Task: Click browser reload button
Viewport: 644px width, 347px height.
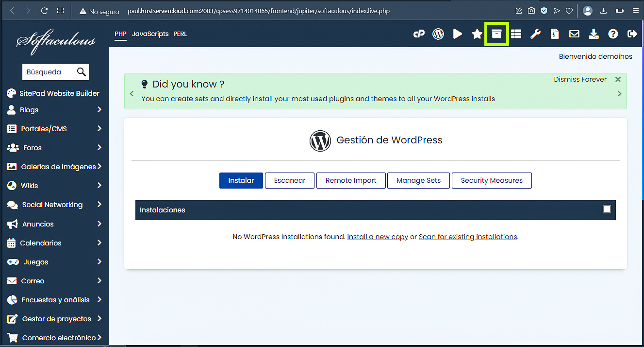Action: tap(44, 11)
